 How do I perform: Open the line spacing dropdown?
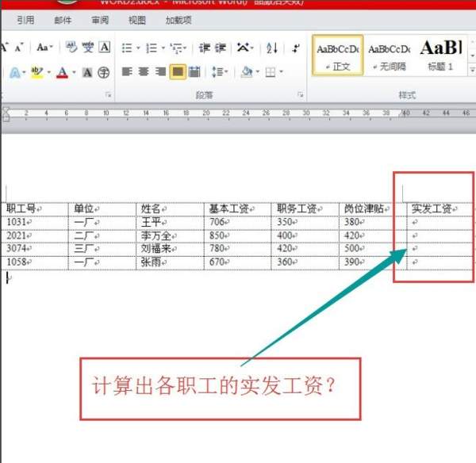(x=220, y=72)
